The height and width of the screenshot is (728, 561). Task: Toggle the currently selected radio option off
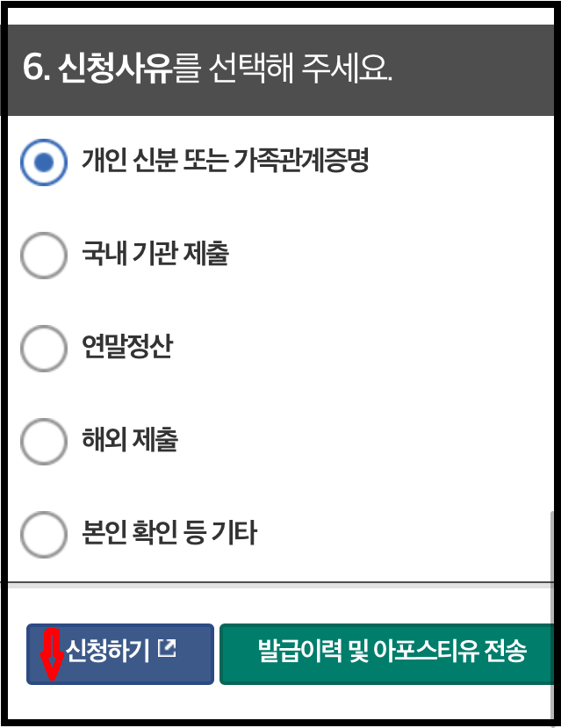click(x=43, y=161)
